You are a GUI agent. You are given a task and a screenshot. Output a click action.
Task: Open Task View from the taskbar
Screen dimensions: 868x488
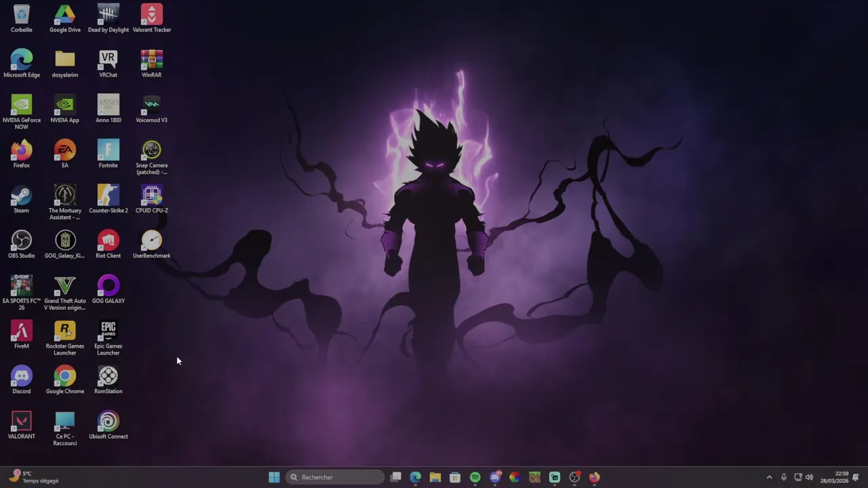click(x=396, y=477)
